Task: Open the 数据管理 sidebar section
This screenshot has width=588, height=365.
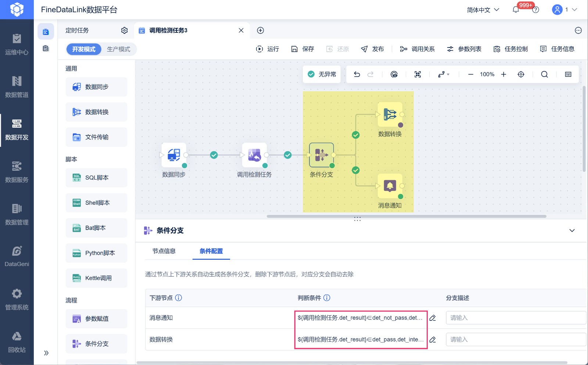Action: (17, 215)
